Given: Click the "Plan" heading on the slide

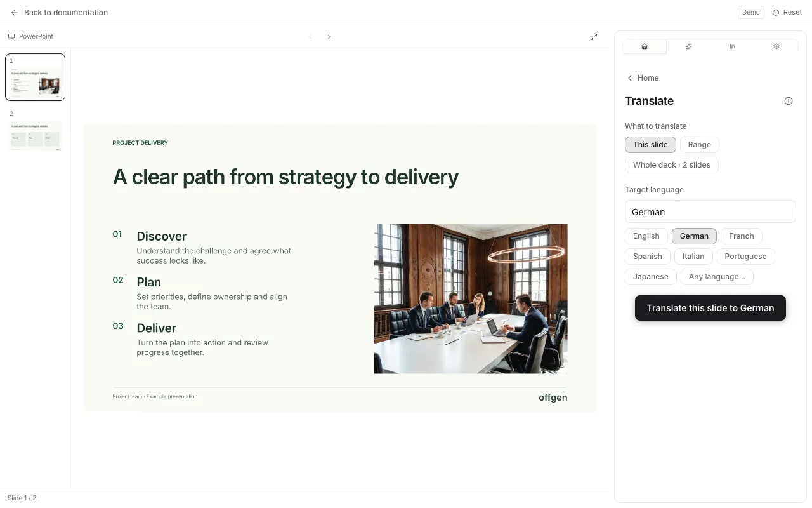Looking at the screenshot, I should [149, 282].
